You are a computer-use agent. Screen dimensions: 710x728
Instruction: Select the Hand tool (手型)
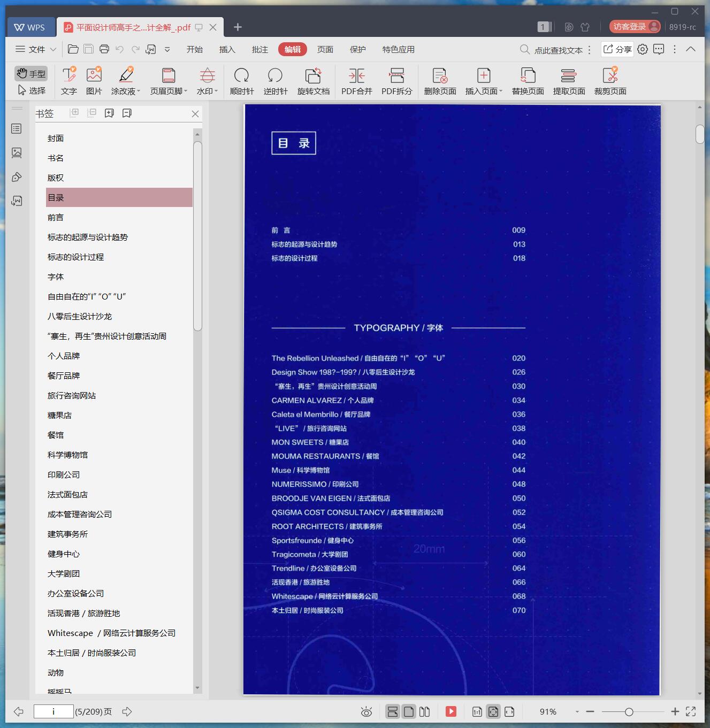coord(31,73)
